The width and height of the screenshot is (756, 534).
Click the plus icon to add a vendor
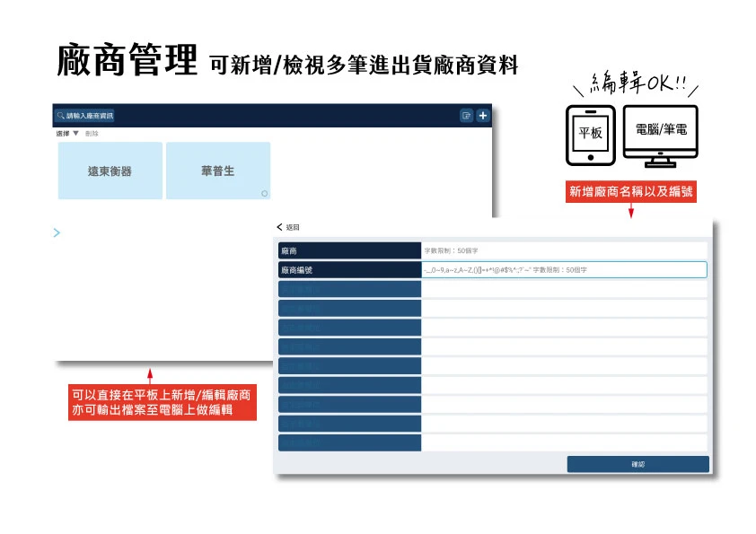pos(483,116)
